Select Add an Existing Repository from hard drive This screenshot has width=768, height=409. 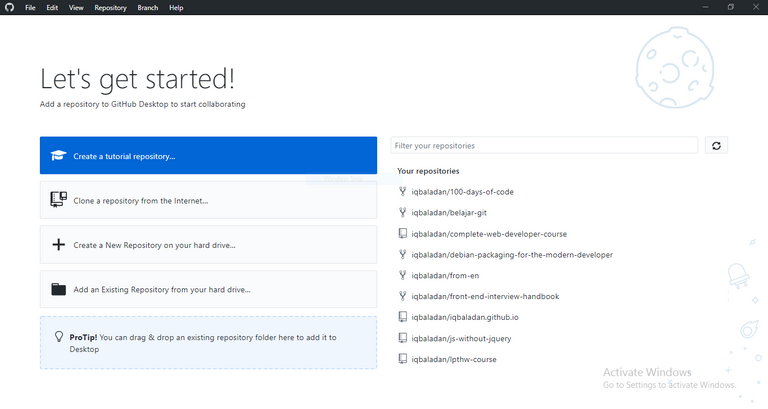208,289
